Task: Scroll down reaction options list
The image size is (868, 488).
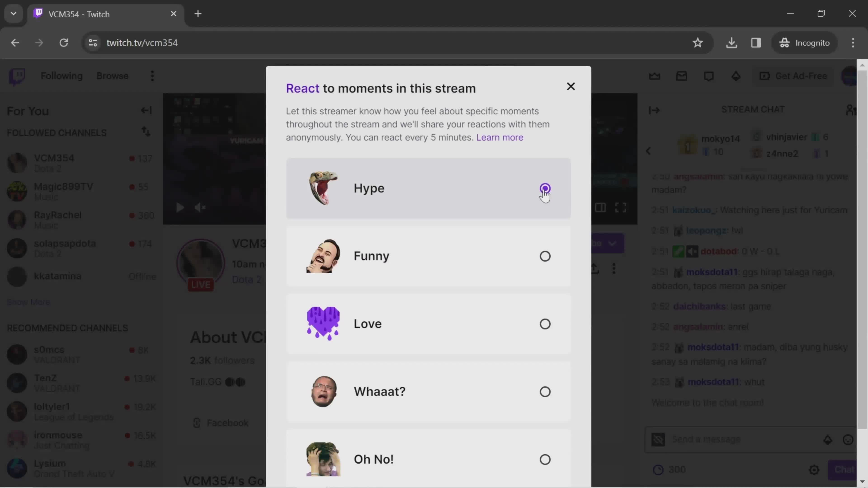Action: pyautogui.click(x=428, y=459)
